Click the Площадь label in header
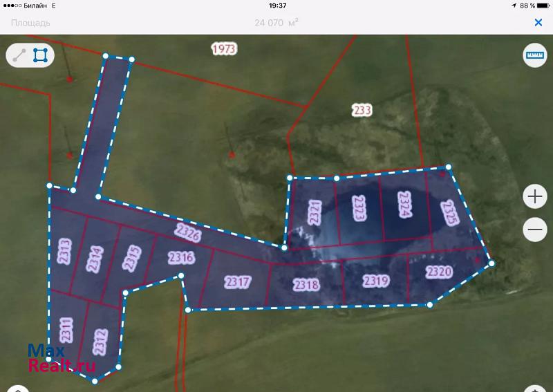Image resolution: width=553 pixels, height=392 pixels. [30, 23]
